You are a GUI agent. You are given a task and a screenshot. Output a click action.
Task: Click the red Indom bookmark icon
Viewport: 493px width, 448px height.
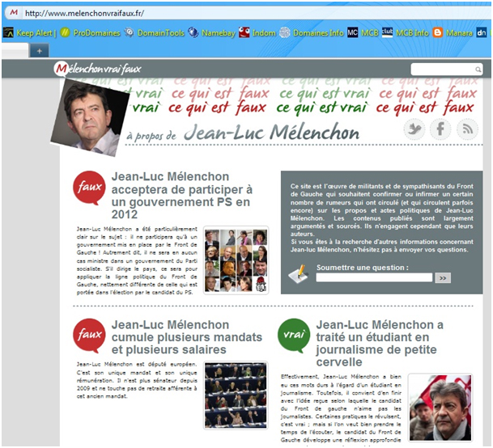(244, 32)
